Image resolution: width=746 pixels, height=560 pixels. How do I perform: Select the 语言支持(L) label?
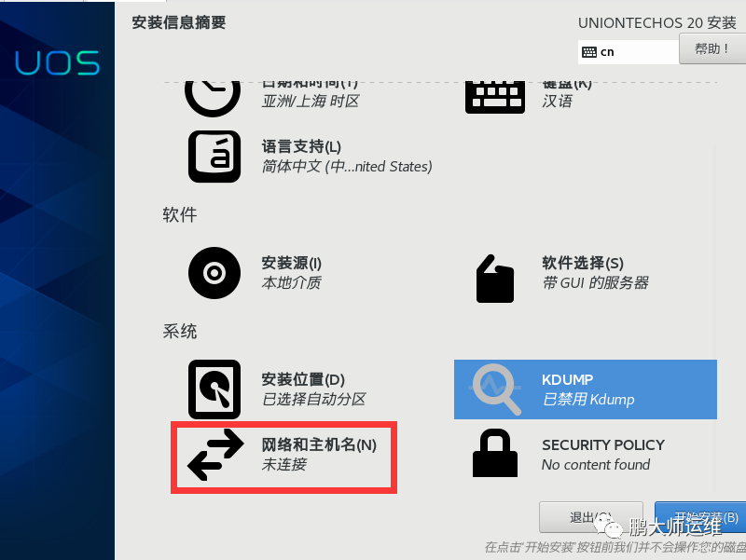coord(301,147)
